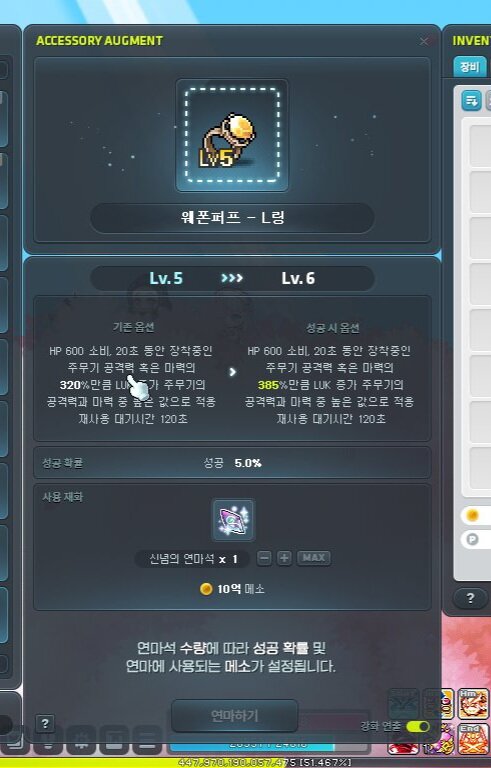This screenshot has height=768, width=491.
Task: Click the 신념의 연마석 x 1 quantity field
Action: point(193,559)
